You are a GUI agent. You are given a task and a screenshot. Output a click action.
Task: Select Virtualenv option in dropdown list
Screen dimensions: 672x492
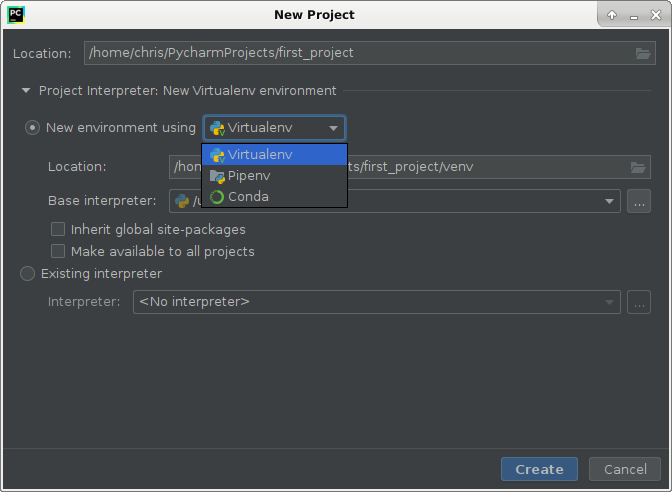pyautogui.click(x=274, y=154)
